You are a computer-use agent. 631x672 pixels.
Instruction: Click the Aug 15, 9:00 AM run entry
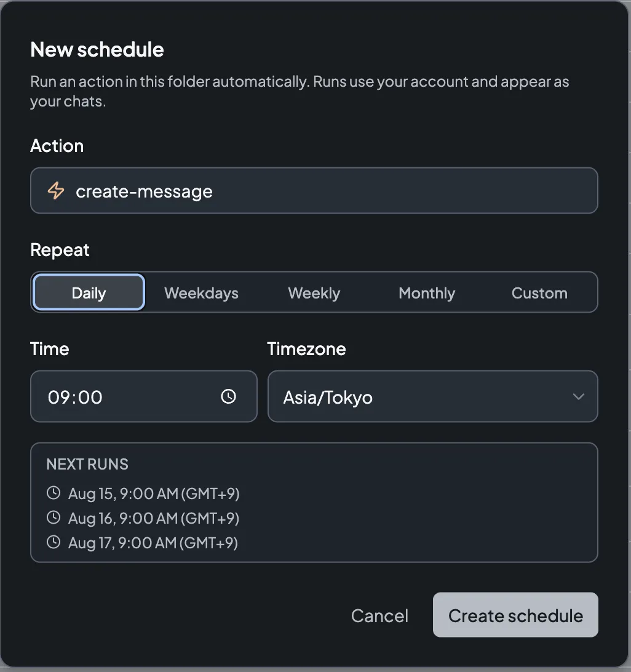click(x=154, y=494)
